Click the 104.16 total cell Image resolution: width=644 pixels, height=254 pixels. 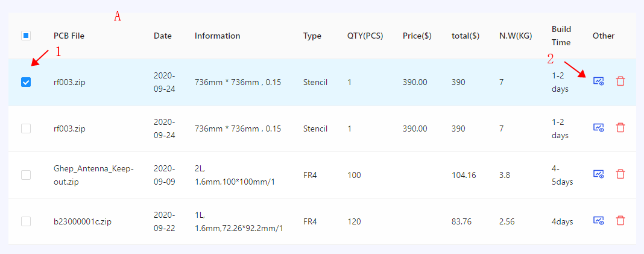[464, 175]
